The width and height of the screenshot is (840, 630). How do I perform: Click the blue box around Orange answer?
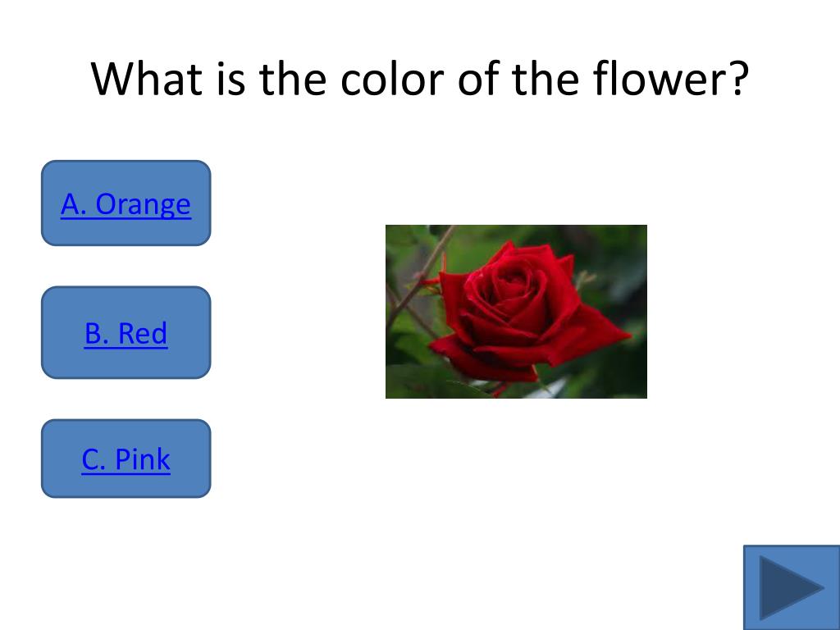[x=126, y=203]
